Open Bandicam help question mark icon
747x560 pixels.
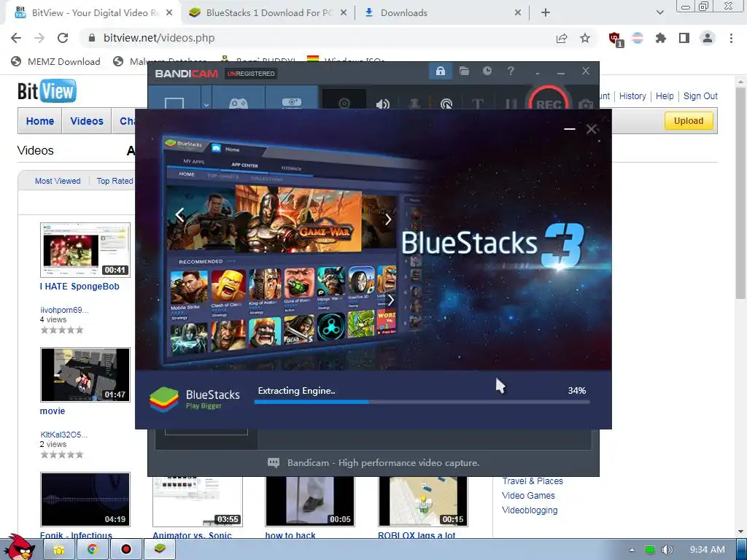click(511, 71)
